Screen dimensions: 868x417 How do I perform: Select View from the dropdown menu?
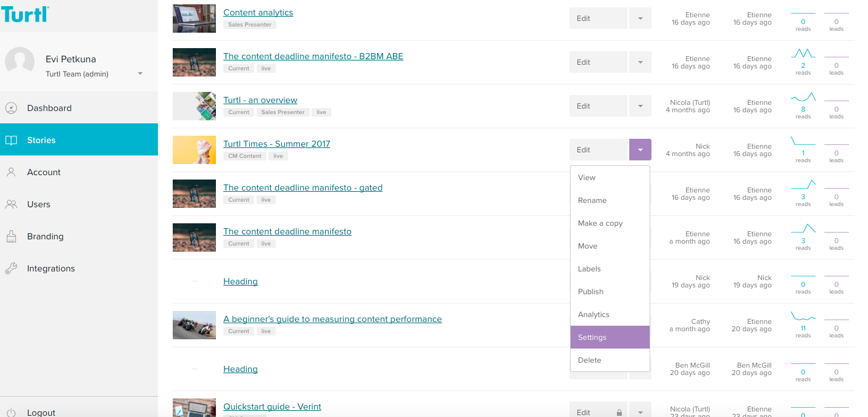[610, 178]
